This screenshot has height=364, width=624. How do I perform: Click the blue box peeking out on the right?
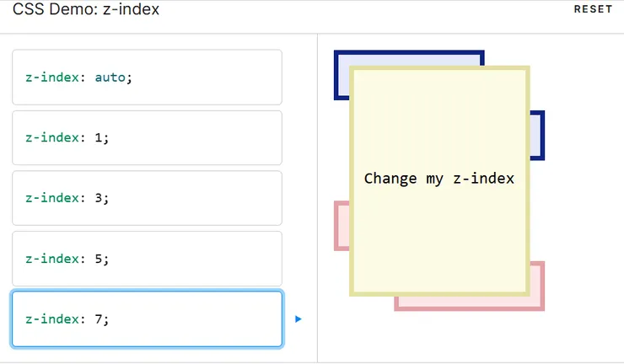pos(537,135)
